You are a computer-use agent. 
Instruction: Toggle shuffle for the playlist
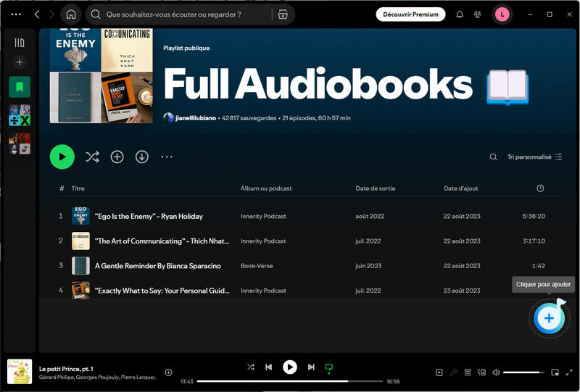[92, 157]
